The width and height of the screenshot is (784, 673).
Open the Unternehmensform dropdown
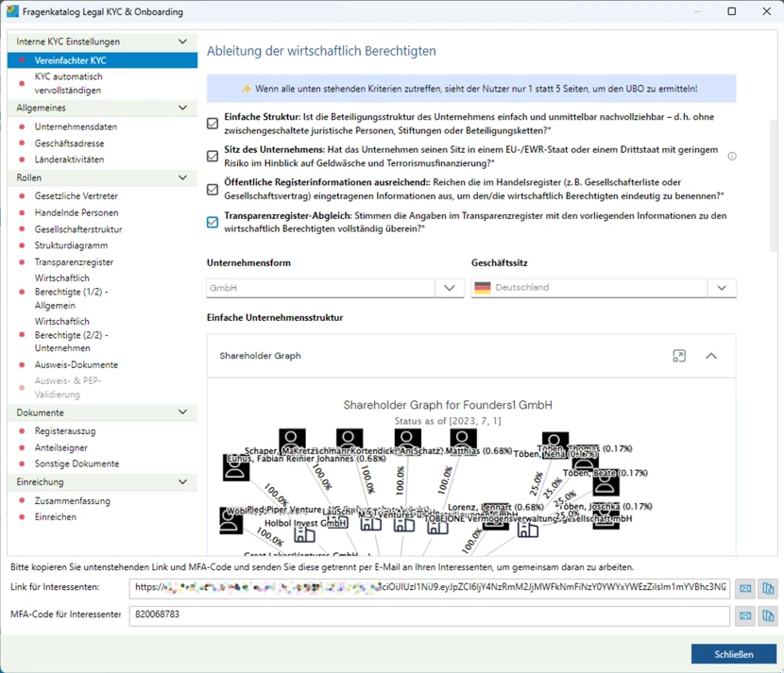point(449,288)
